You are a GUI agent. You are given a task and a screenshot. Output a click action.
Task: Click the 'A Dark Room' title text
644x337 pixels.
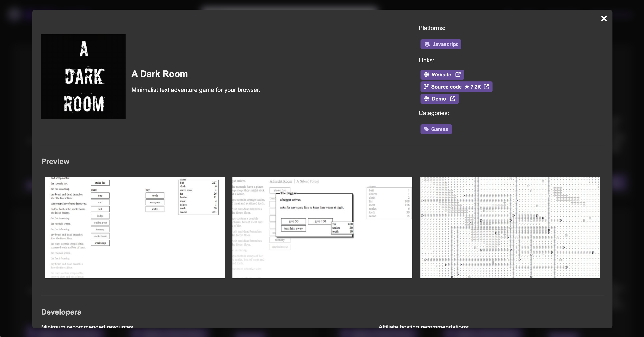(x=160, y=74)
